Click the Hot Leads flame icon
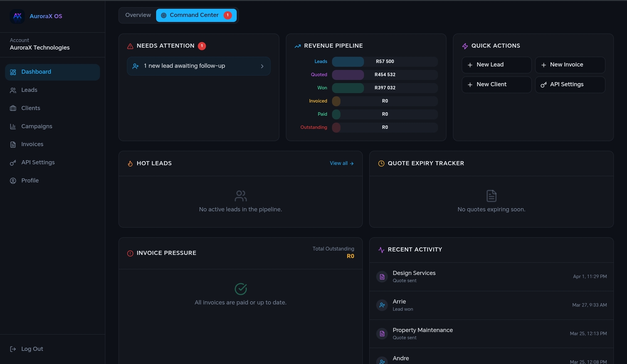 (x=130, y=164)
